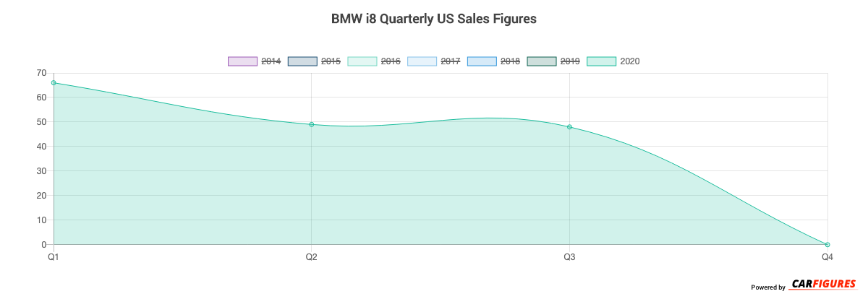Show 2017 data using its legend text

point(451,61)
